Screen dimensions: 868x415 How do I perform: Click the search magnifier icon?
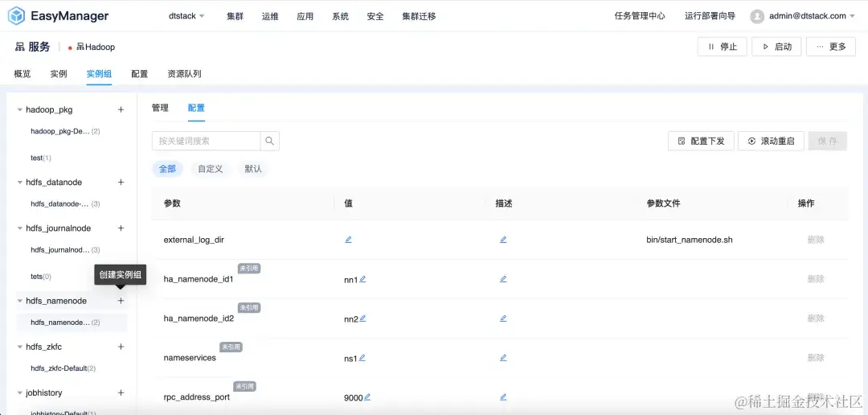click(269, 141)
